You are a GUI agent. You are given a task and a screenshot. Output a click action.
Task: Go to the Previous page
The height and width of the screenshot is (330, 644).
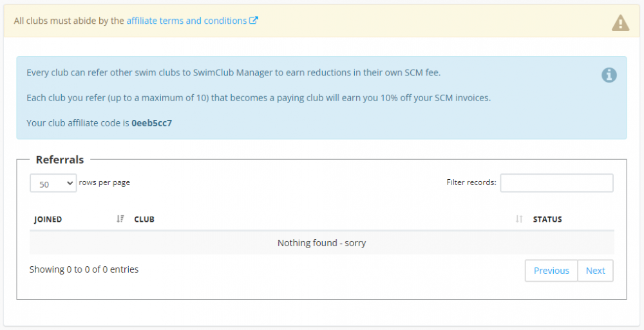[551, 271]
